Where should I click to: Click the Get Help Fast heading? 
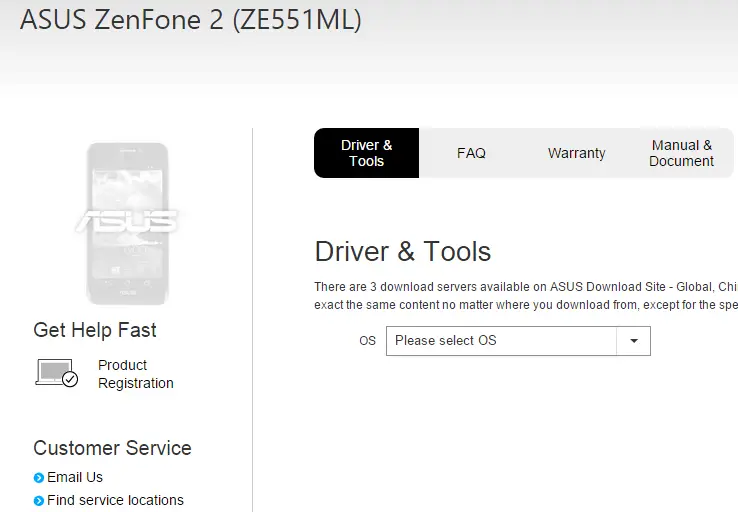(x=95, y=330)
